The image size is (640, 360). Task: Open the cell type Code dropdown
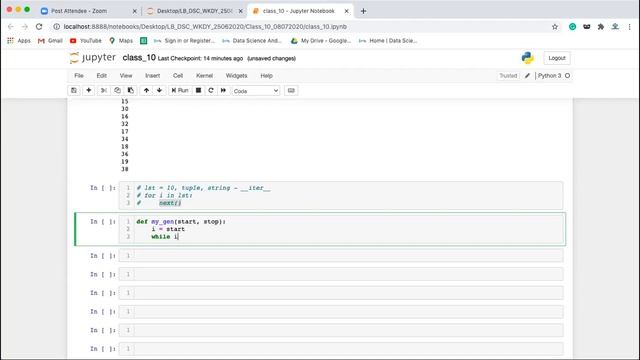point(256,91)
